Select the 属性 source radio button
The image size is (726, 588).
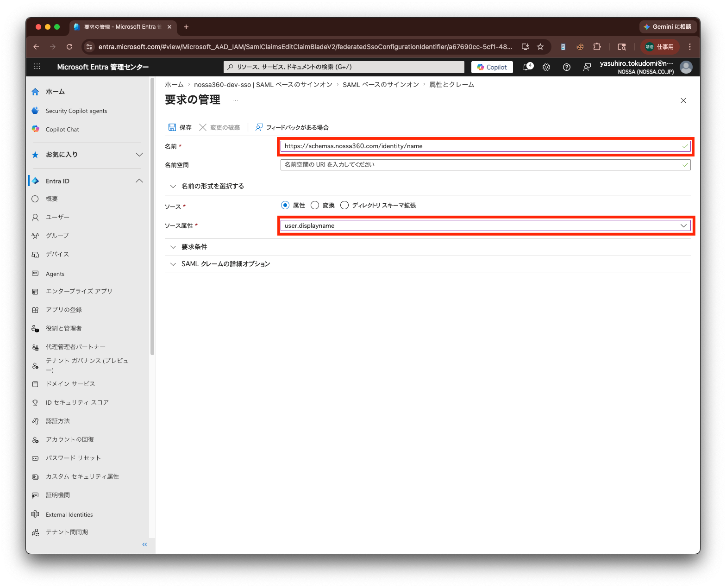tap(285, 205)
